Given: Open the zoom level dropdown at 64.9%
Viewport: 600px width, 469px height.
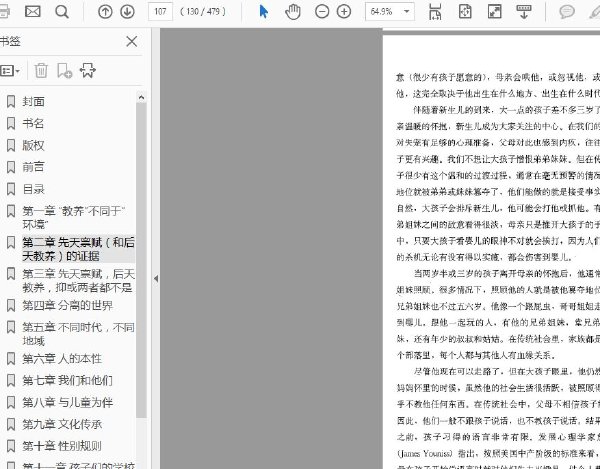Looking at the screenshot, I should tap(407, 11).
